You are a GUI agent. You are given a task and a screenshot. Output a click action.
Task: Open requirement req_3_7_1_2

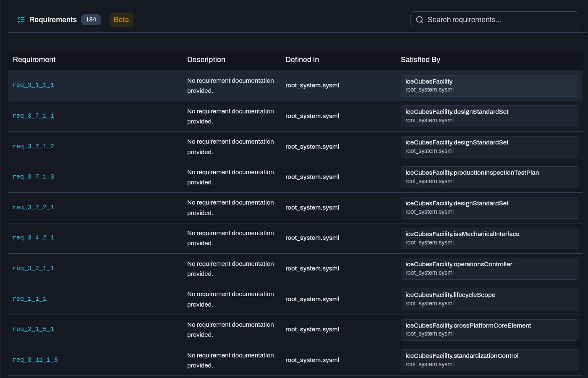(x=34, y=147)
